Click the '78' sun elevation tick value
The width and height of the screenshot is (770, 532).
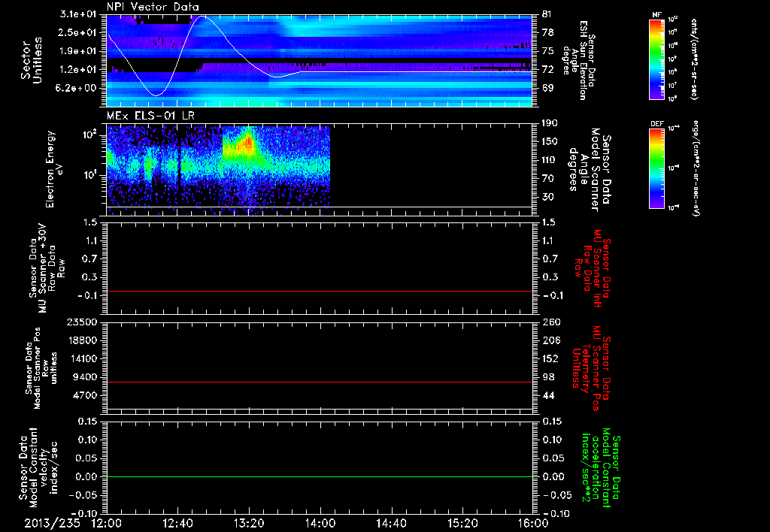click(x=547, y=32)
